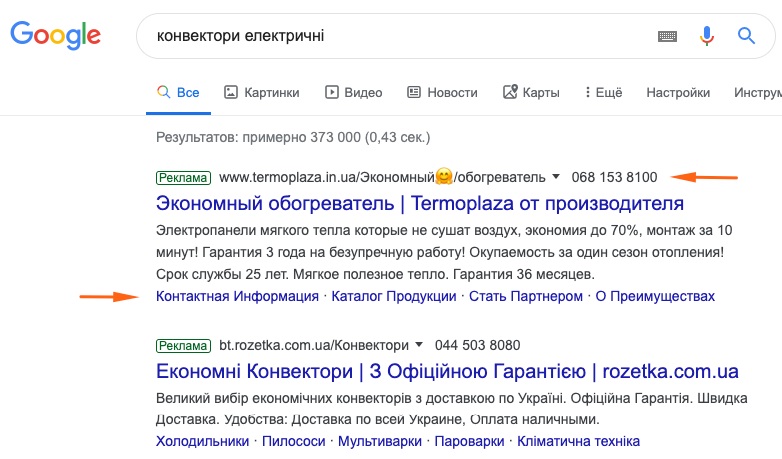The height and width of the screenshot is (459, 782).
Task: Click the image icon next to 'Картинки'
Action: [x=230, y=92]
